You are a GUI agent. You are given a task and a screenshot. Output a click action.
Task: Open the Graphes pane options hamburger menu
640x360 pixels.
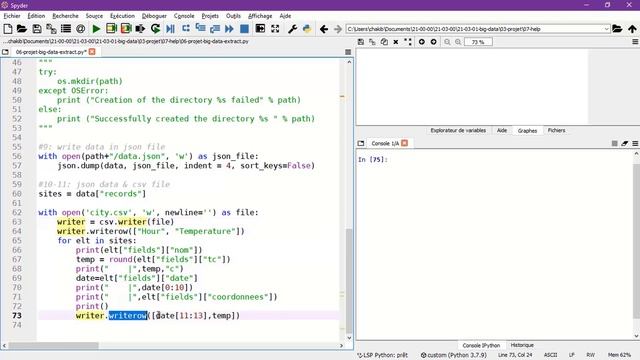point(635,42)
